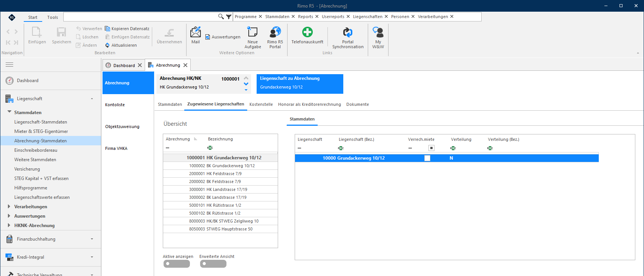This screenshot has height=276, width=644.
Task: Click the Mail envelope icon
Action: pyautogui.click(x=196, y=32)
